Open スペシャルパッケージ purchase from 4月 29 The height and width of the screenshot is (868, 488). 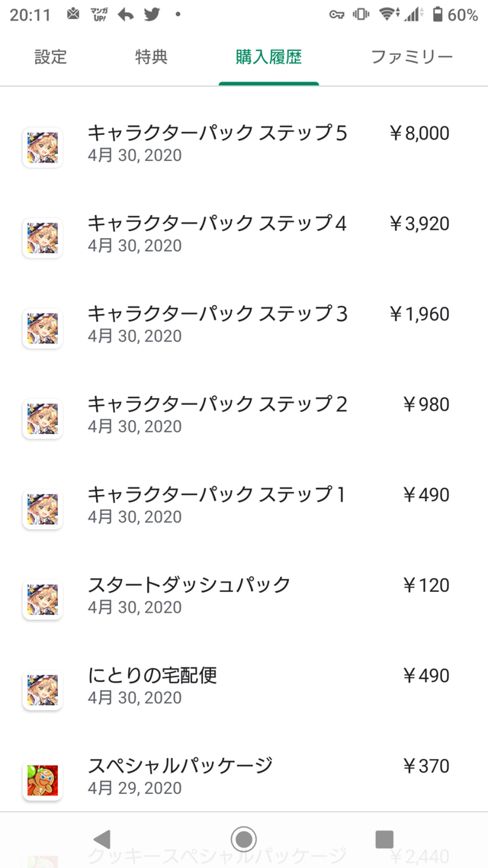click(x=181, y=775)
